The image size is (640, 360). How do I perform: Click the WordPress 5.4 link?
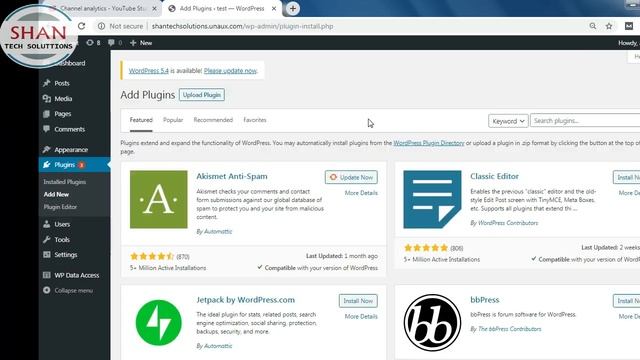[149, 71]
